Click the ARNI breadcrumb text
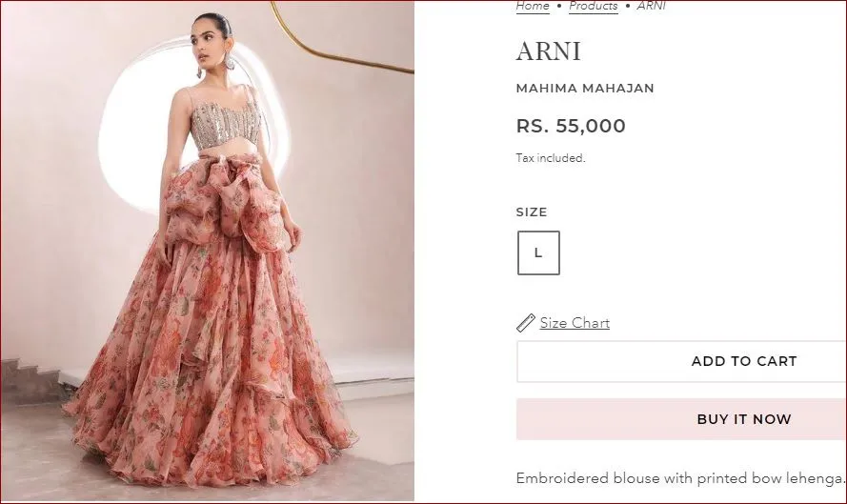Screen dimensions: 847x504 click(x=652, y=6)
